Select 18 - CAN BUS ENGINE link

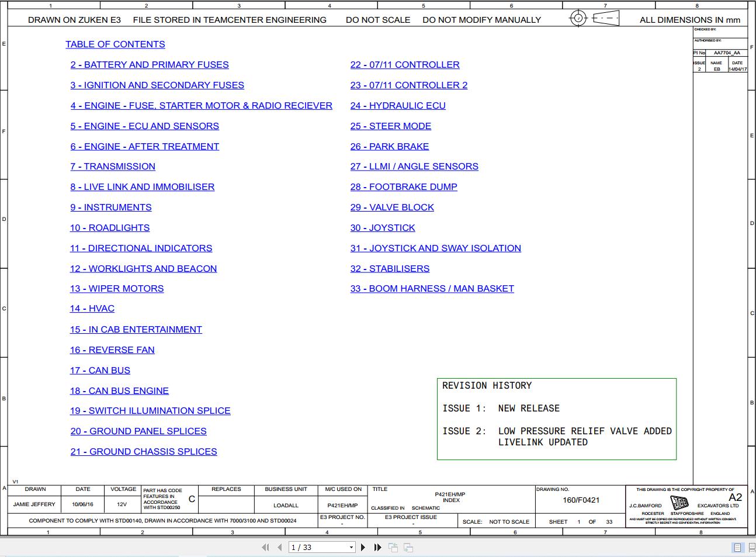[x=120, y=391]
